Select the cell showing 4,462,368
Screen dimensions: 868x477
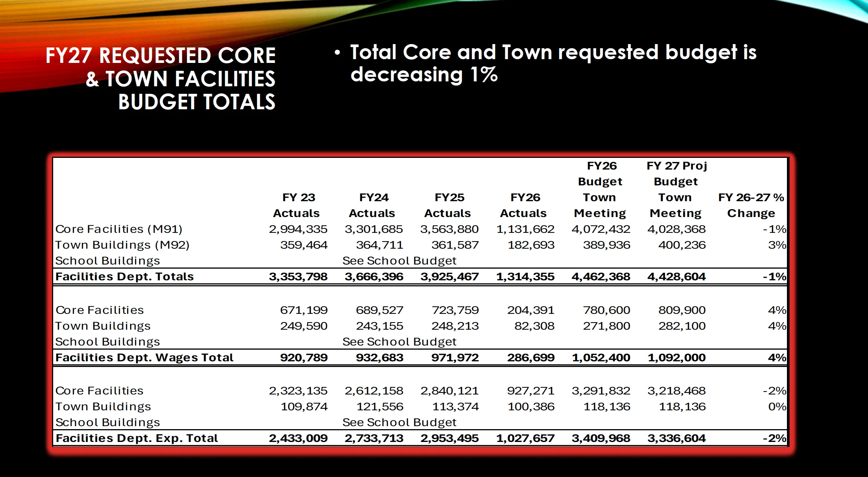coord(601,277)
